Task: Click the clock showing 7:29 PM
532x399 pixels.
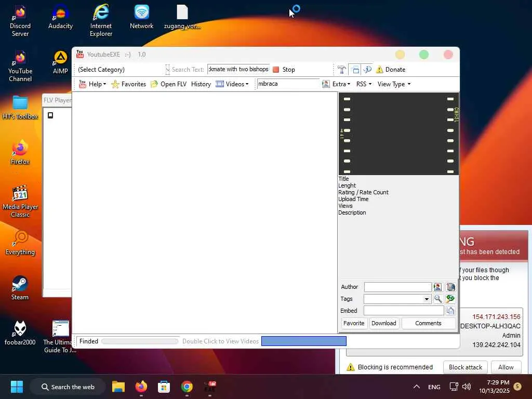Action: (498, 382)
